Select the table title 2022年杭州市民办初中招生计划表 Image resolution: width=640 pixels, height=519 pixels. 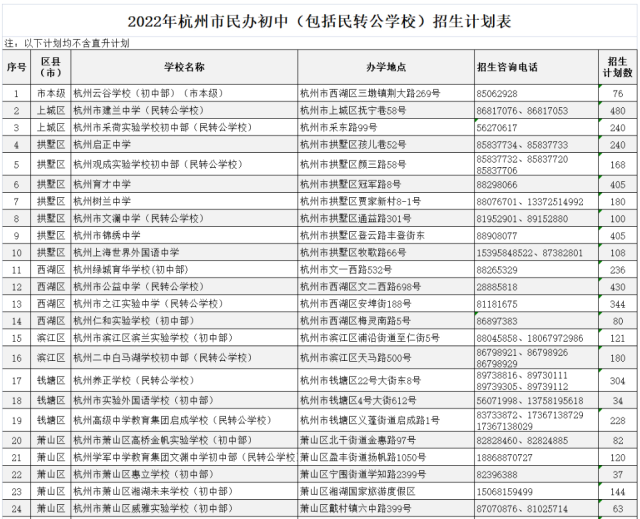(319, 22)
